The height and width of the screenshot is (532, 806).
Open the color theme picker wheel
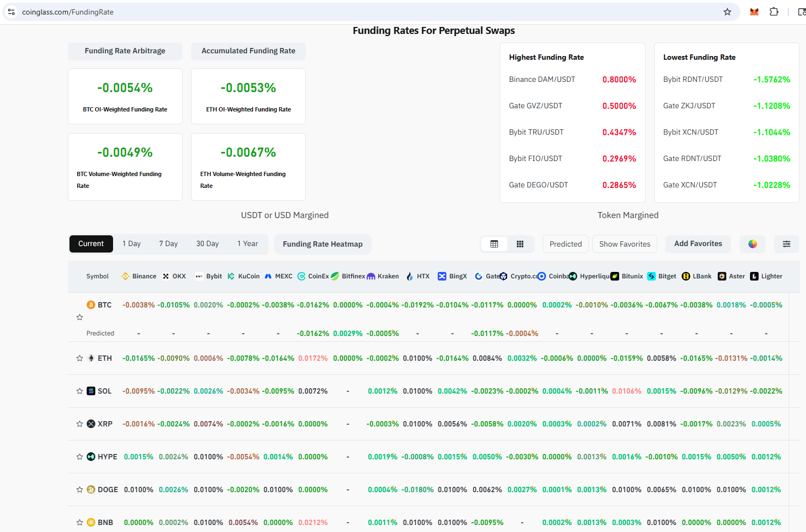point(753,244)
